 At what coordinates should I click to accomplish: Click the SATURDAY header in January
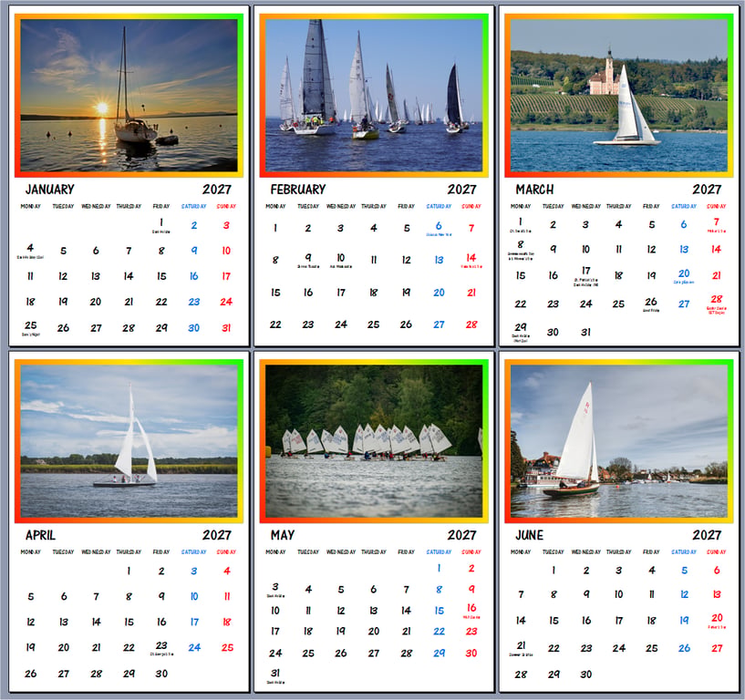[194, 206]
